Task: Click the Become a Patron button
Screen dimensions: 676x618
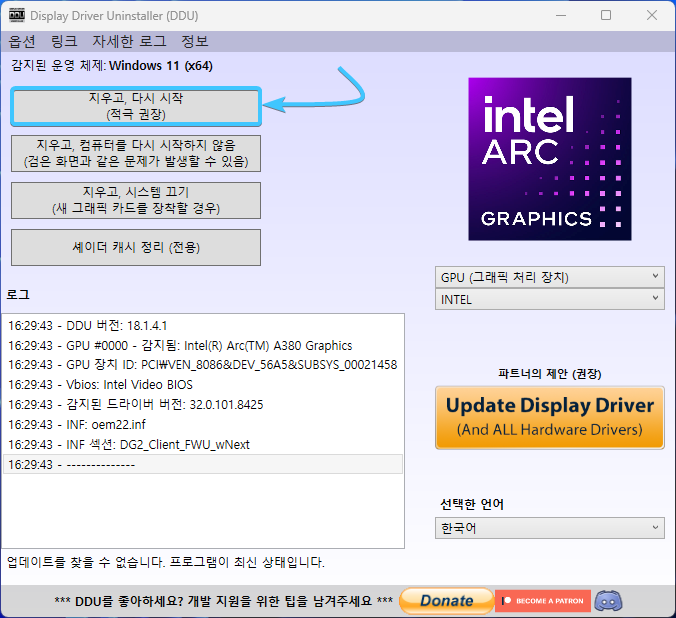Action: coord(542,601)
